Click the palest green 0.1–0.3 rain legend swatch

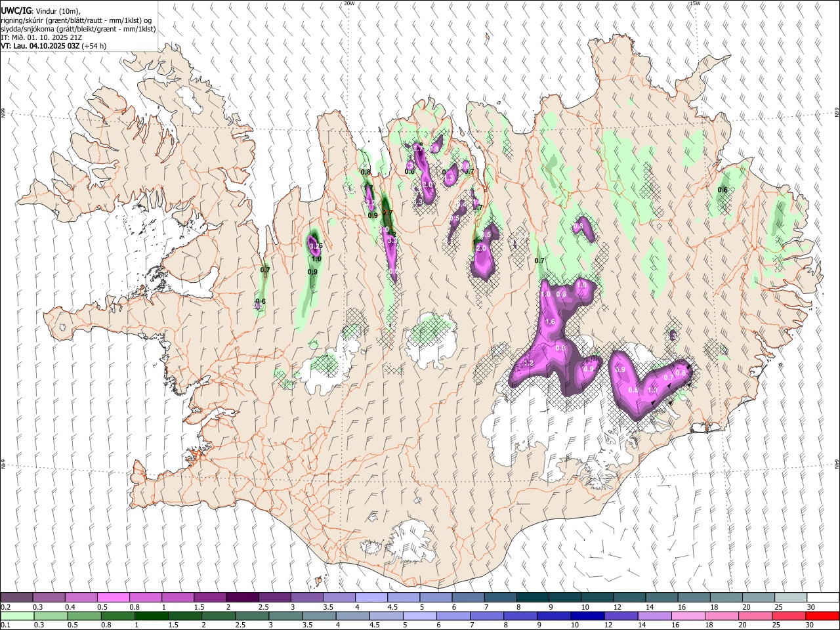pos(16,616)
